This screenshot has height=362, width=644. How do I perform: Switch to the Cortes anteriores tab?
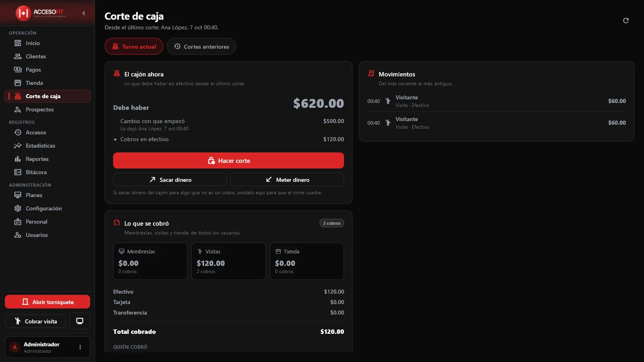click(201, 46)
